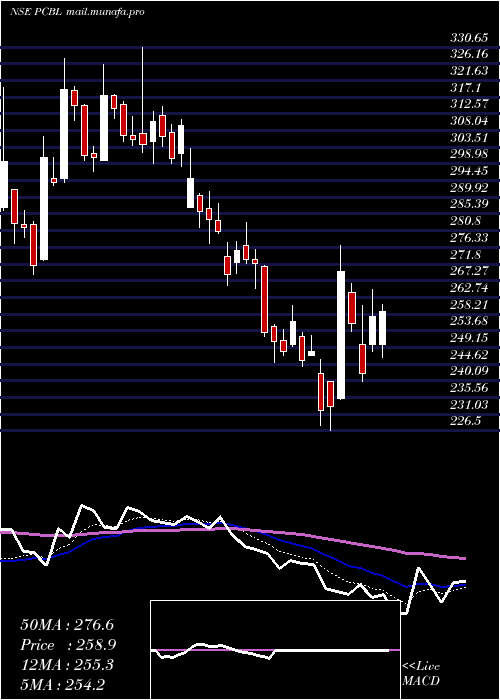Click the 5MA : 254.2 readout
The height and width of the screenshot is (700, 500).
click(x=62, y=685)
